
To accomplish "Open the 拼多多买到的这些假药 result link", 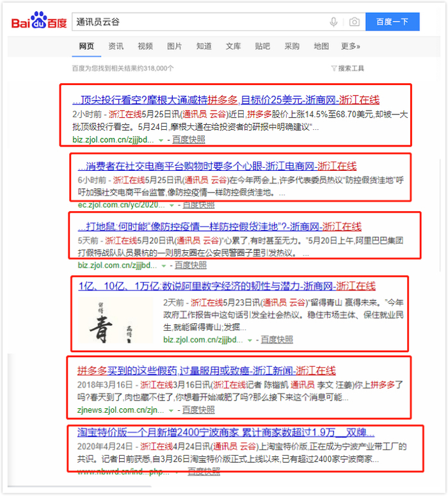I will [x=206, y=371].
